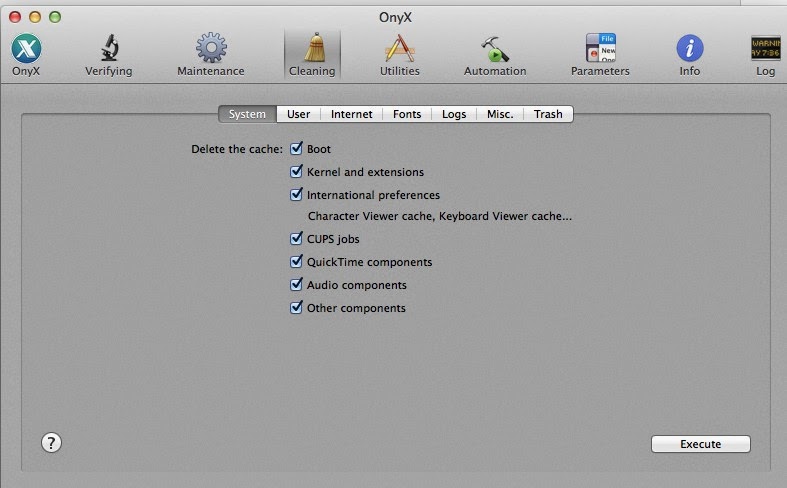Disable Audio components checkbox
Screen dimensions: 787x488
coord(296,285)
